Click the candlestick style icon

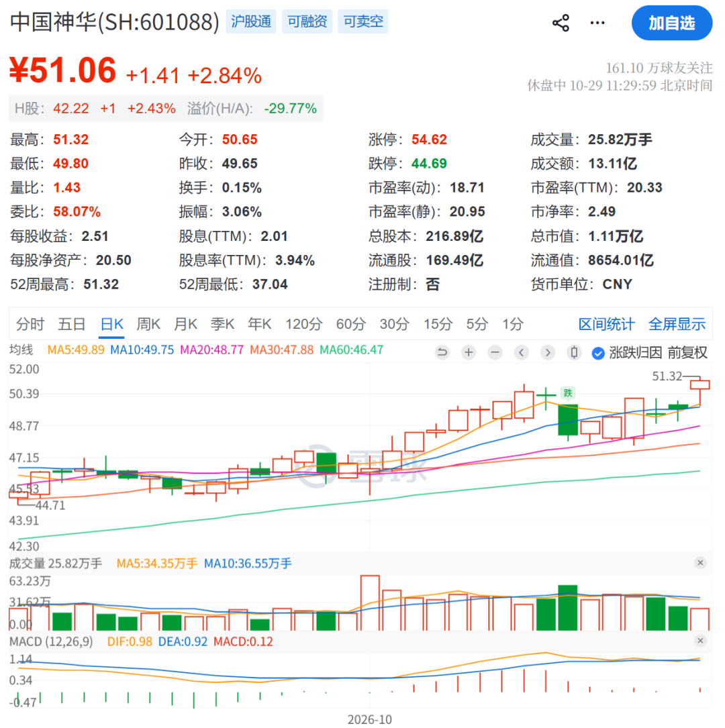tap(575, 353)
